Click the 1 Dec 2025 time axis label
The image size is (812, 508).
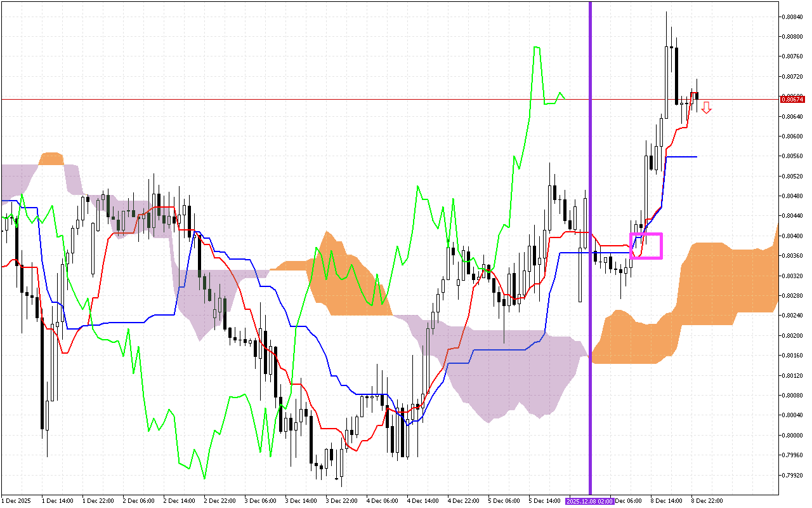15,501
